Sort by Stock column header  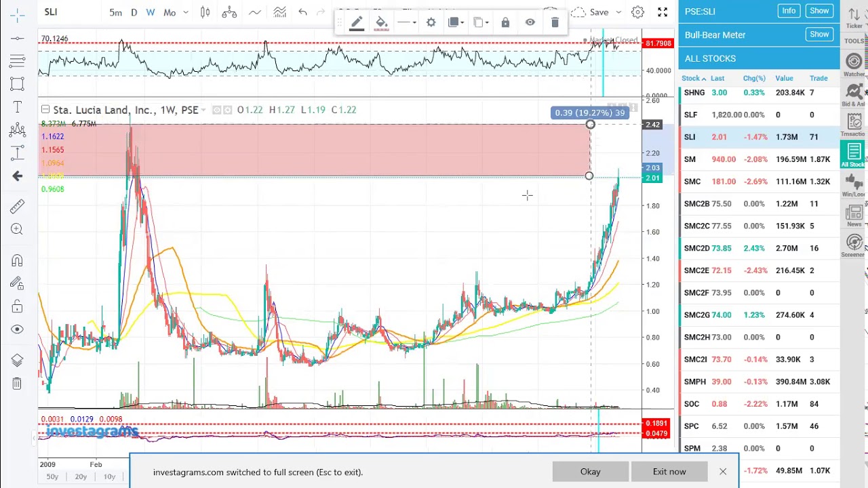click(x=694, y=78)
